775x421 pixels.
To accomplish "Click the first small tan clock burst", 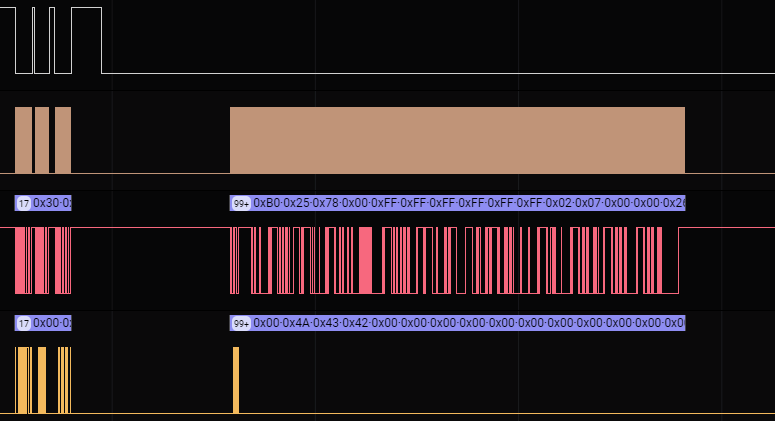I will [x=23, y=140].
